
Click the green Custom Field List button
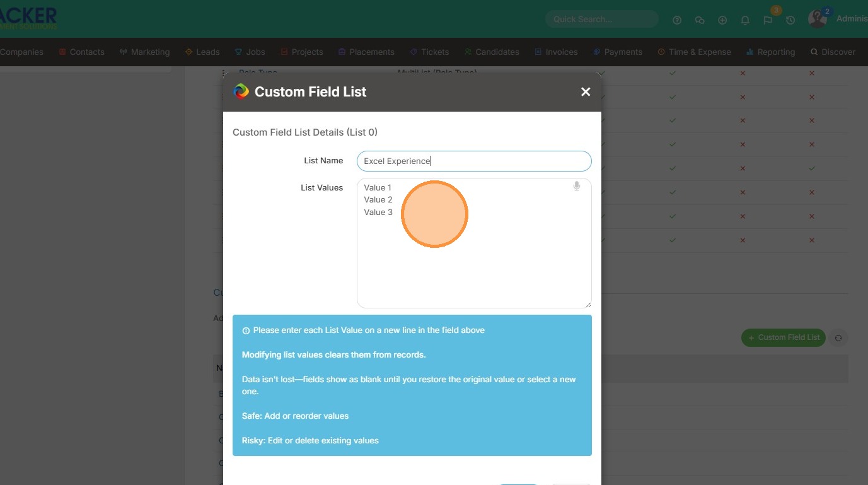point(784,337)
